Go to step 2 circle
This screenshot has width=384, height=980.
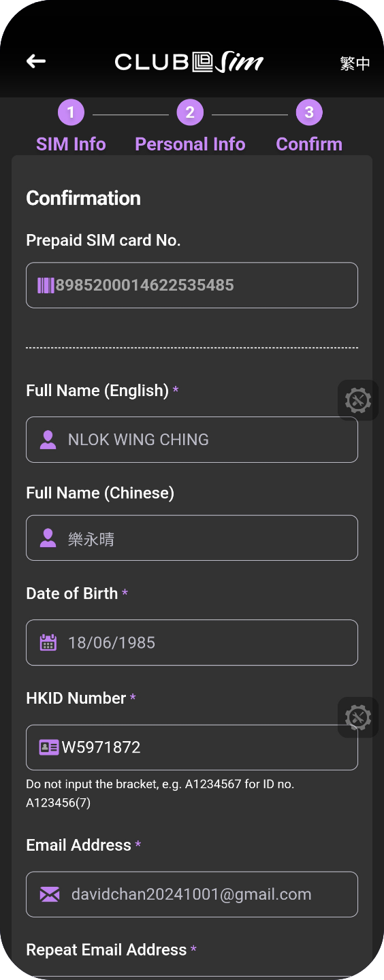190,112
